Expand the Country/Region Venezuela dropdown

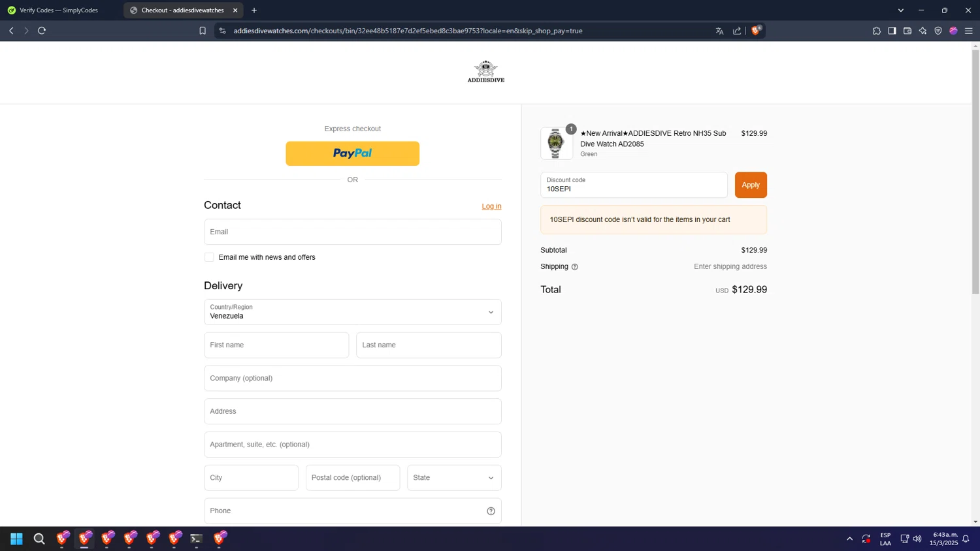(352, 312)
